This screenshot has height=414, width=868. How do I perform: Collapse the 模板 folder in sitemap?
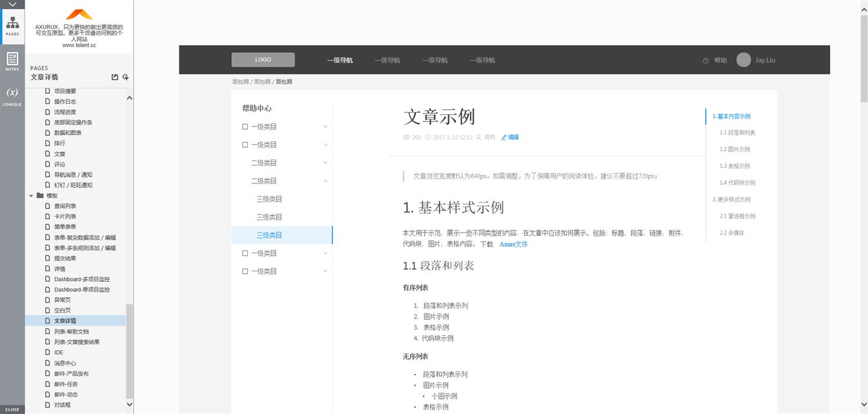pyautogui.click(x=31, y=196)
